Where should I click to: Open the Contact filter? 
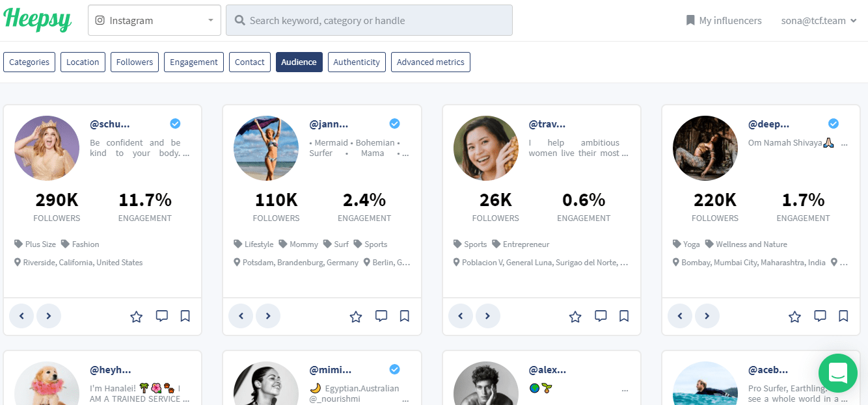250,62
